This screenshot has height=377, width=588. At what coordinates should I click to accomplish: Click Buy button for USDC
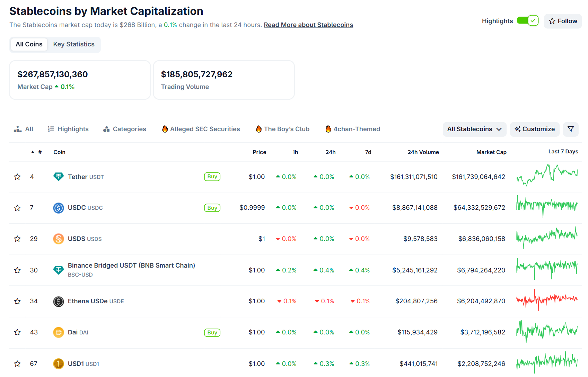(212, 208)
